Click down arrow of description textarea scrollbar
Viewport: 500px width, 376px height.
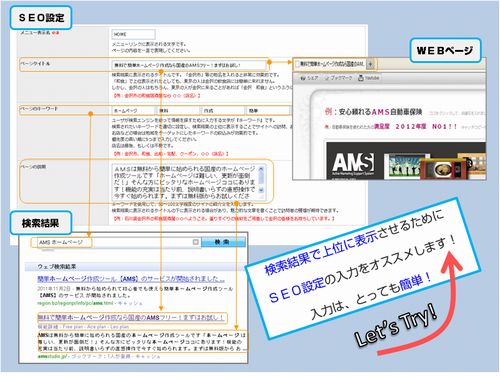261,190
